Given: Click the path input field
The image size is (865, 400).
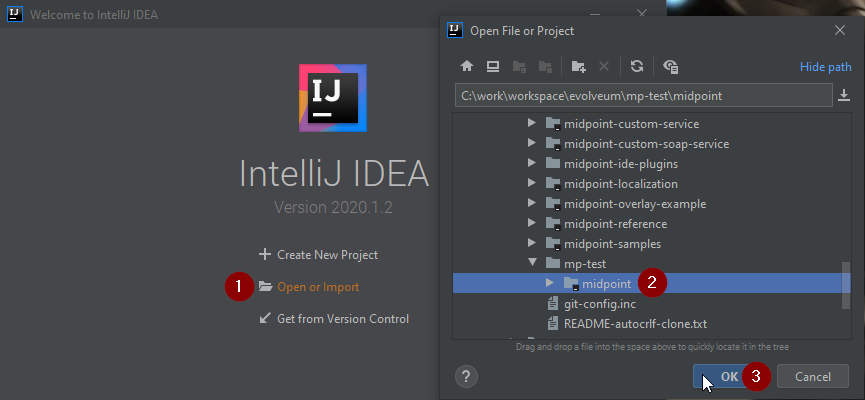Looking at the screenshot, I should click(x=643, y=95).
